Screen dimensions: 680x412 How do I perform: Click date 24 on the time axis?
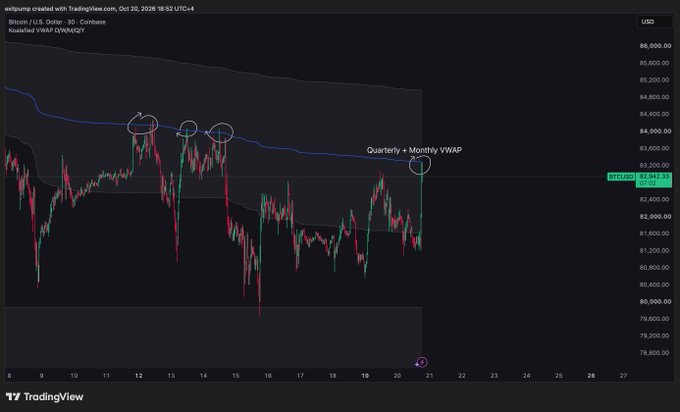(526, 376)
